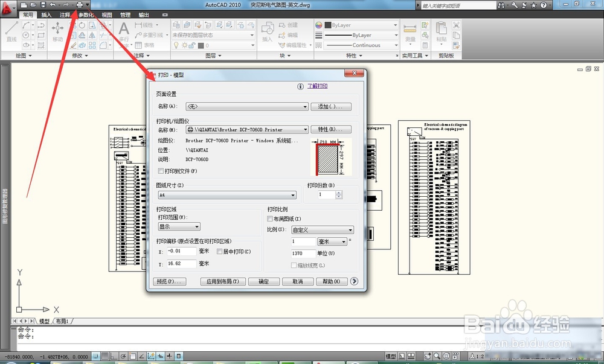Switch to the 插入 ribbon tab
Viewport: 604px width, 364px height.
pos(47,14)
